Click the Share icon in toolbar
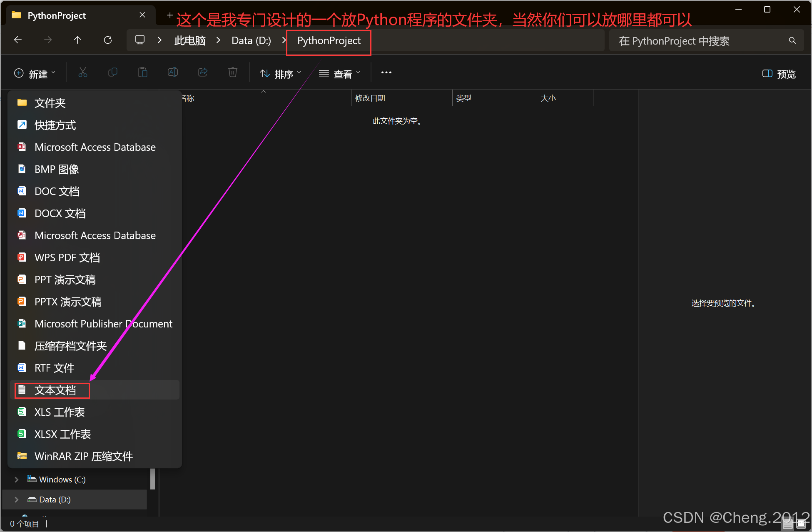812x532 pixels. point(203,73)
